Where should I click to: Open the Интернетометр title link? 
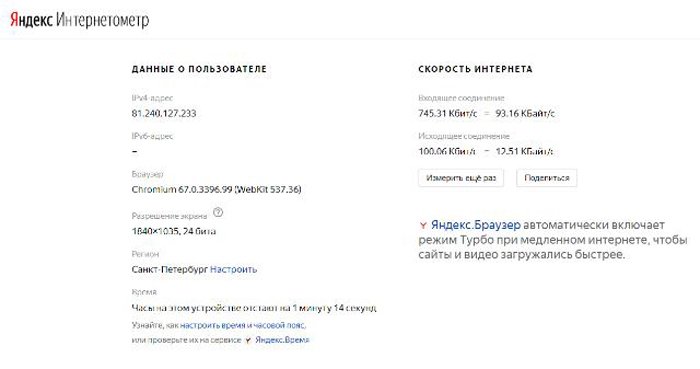[103, 21]
